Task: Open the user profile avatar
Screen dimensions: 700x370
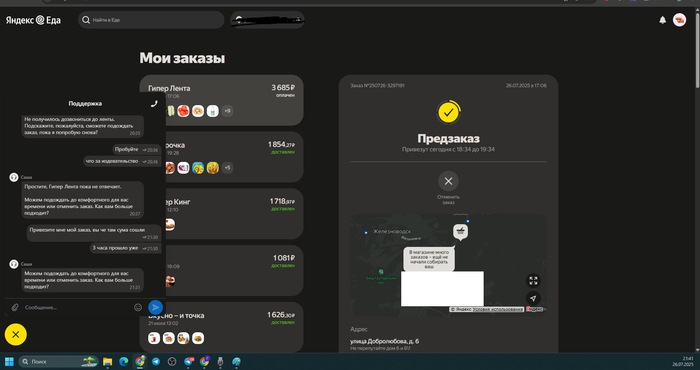Action: [x=679, y=20]
